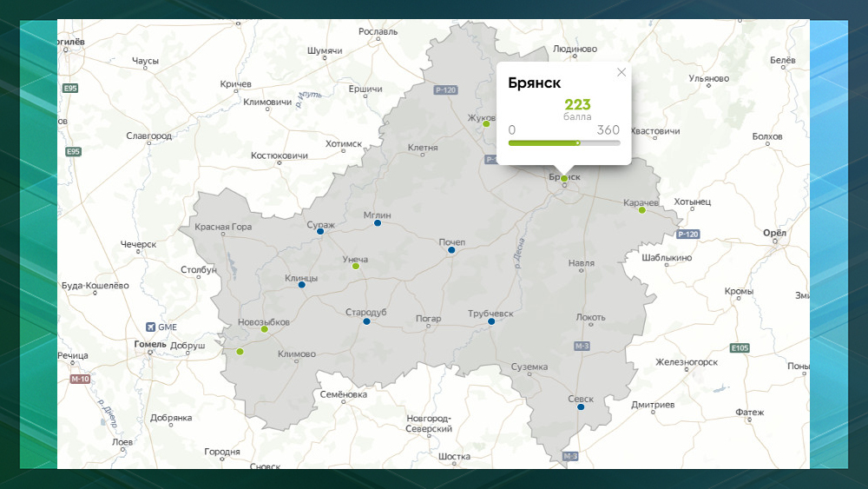This screenshot has width=868, height=489.
Task: Click the green marker at Карачев
Action: tap(641, 210)
